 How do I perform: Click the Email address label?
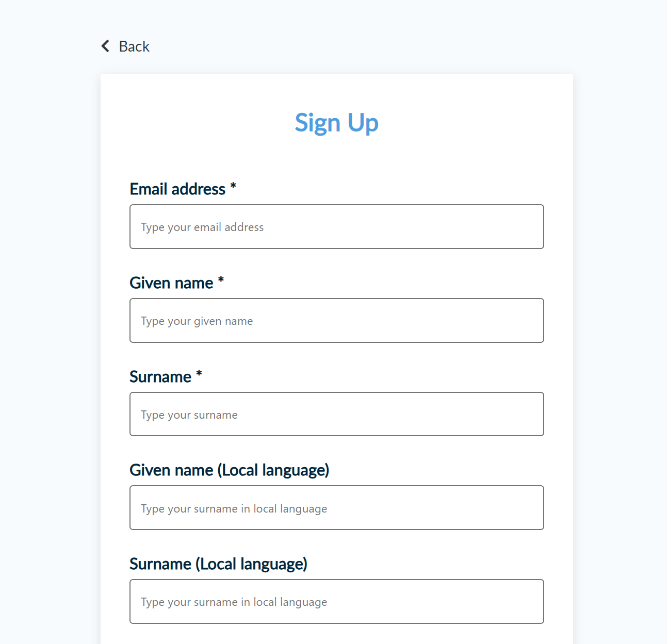[178, 189]
